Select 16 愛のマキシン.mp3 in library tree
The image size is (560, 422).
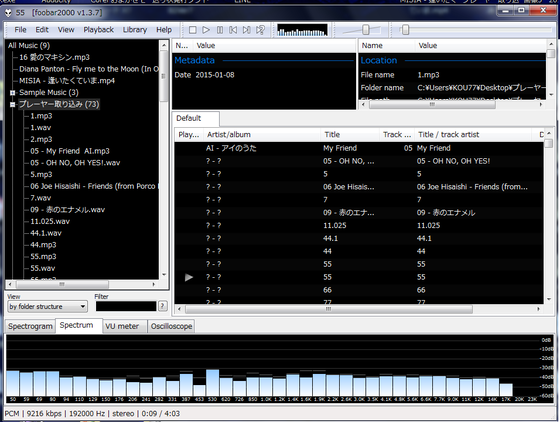click(54, 57)
